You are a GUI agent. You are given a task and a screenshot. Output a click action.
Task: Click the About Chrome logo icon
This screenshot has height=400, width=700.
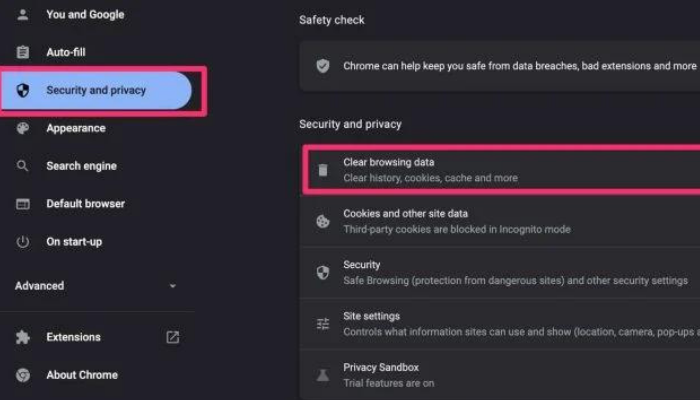23,375
